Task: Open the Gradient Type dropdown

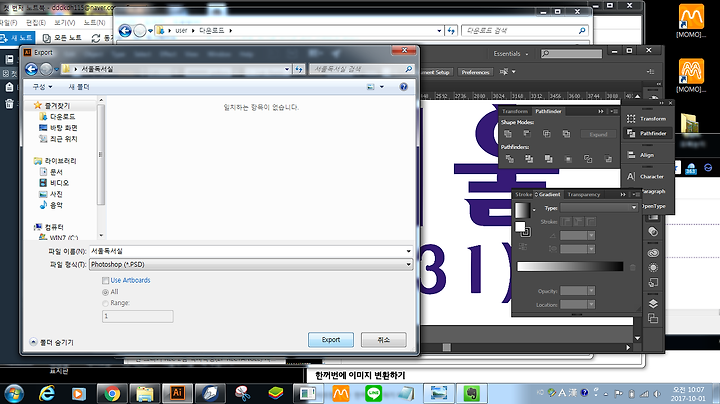Action: pos(599,208)
